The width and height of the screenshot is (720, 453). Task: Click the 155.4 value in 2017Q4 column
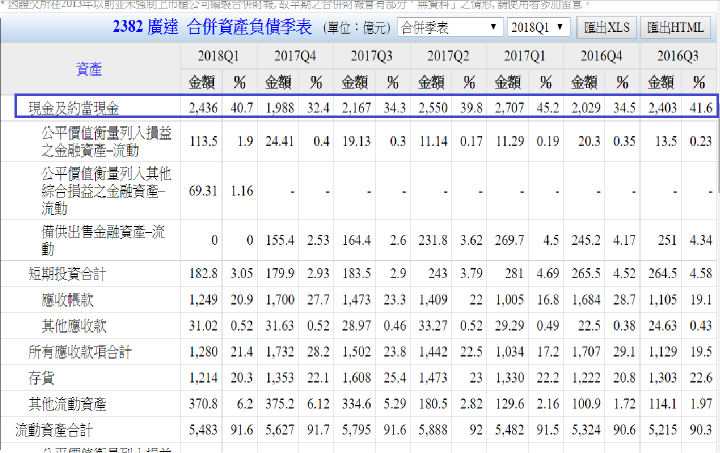(280, 240)
